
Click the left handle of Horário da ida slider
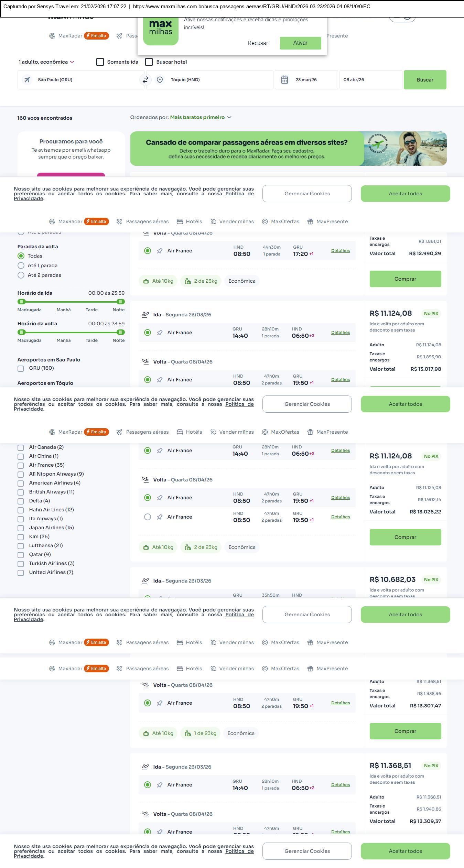pos(22,302)
